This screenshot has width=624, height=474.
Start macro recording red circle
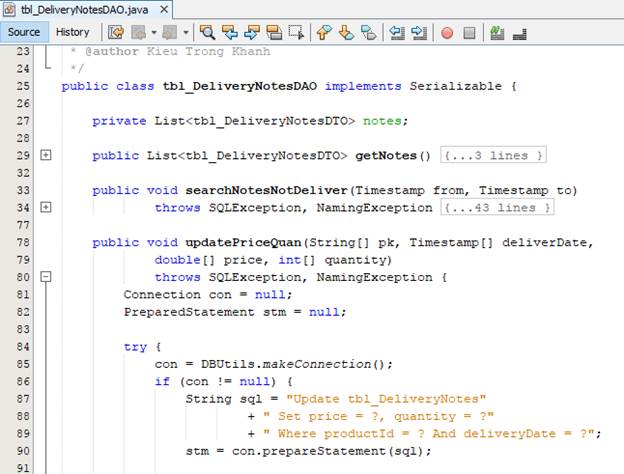(447, 33)
